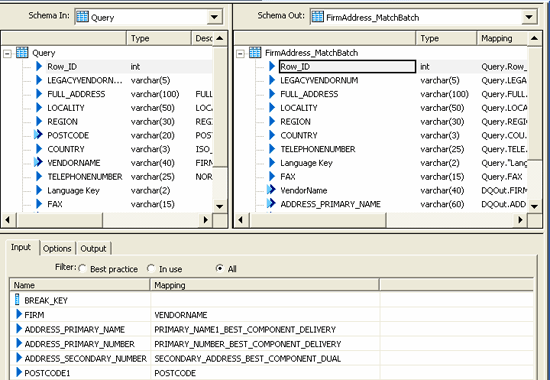Click the VendorName column icon in output schema
This screenshot has width=550, height=380.
pos(271,190)
